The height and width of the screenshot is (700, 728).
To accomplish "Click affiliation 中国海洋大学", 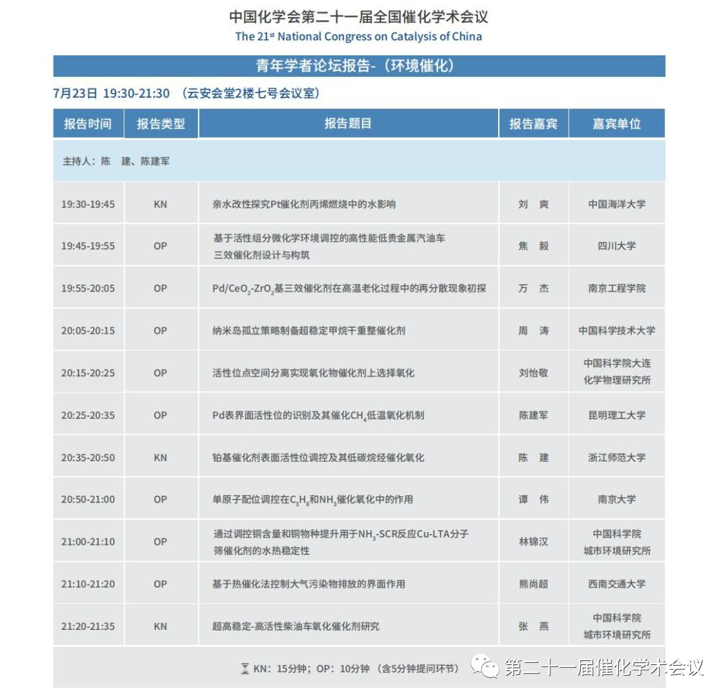I will tap(617, 204).
